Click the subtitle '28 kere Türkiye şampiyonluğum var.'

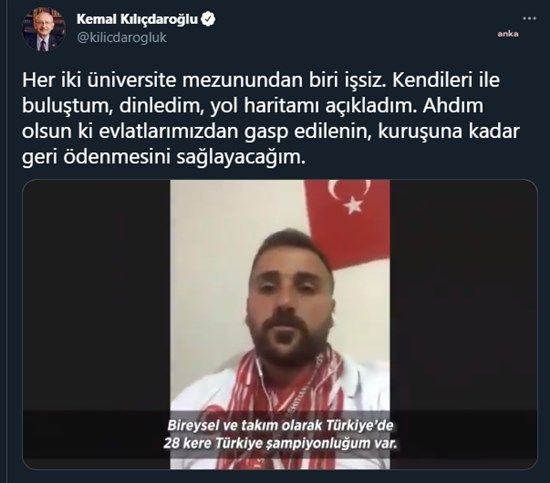click(280, 444)
